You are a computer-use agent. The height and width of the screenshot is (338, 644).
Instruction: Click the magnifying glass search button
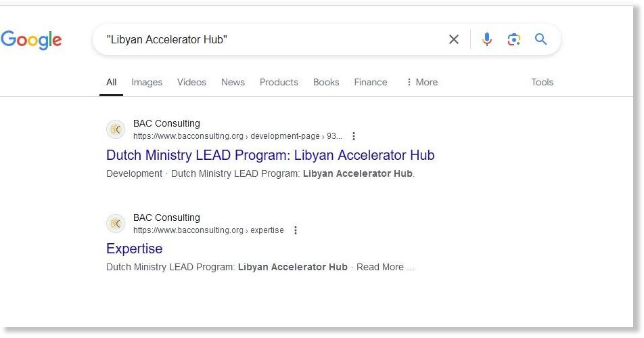point(541,39)
